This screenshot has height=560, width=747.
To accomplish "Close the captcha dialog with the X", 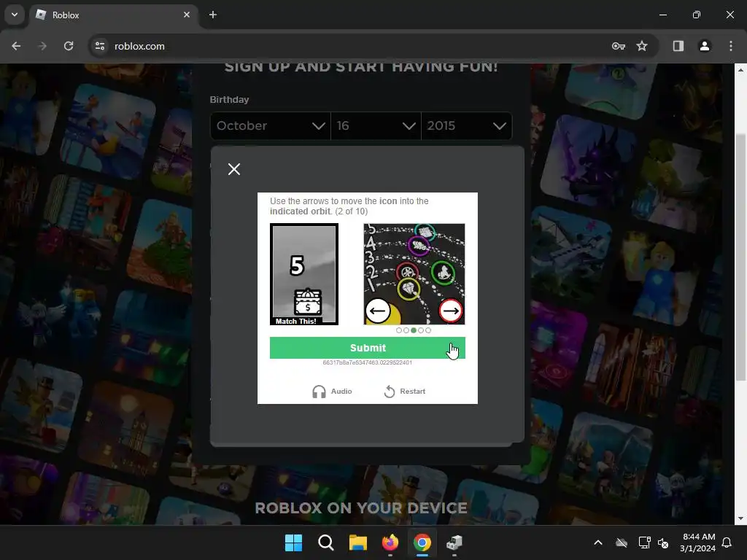I will [234, 169].
